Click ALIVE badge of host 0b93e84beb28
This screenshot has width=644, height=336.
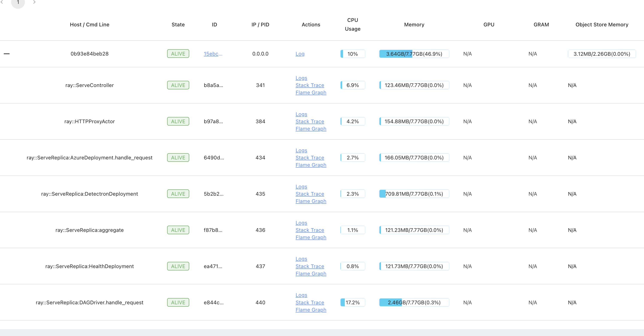pos(178,54)
